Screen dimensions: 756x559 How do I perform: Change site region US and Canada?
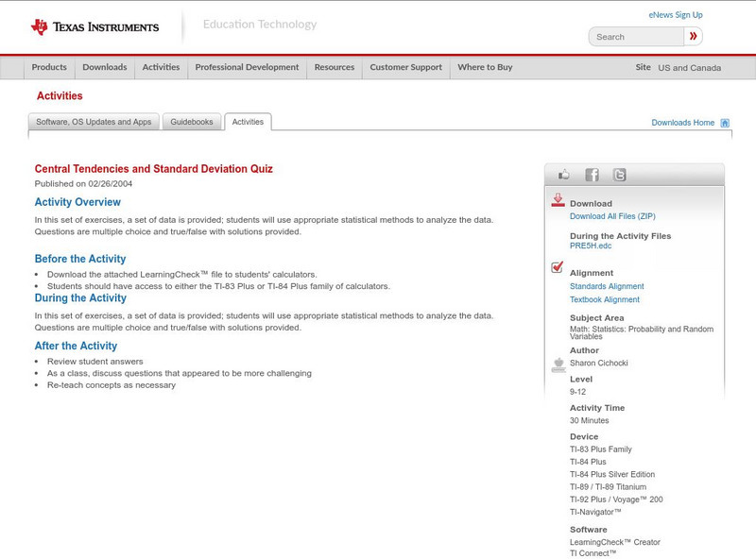point(690,68)
